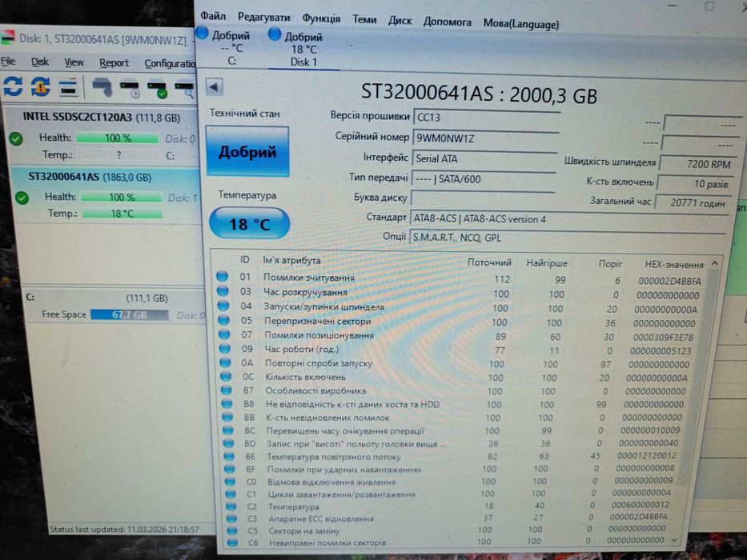The height and width of the screenshot is (560, 747).
Task: Click the green check icon of ST32000641AS
Action: point(22,198)
